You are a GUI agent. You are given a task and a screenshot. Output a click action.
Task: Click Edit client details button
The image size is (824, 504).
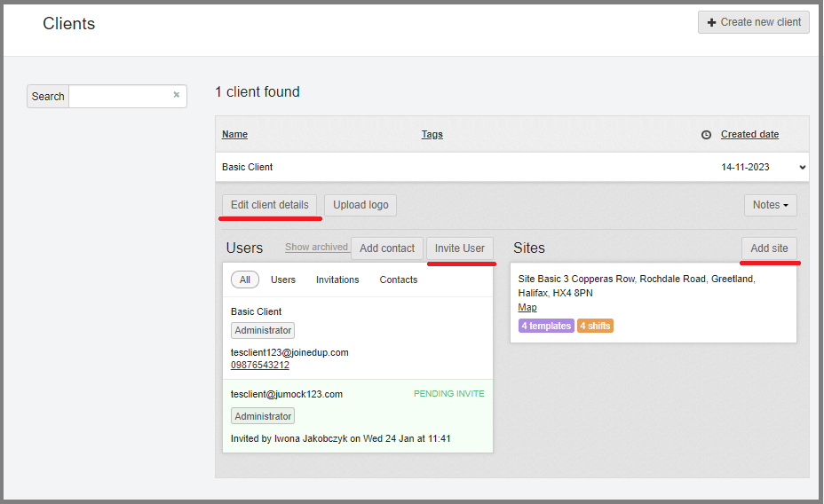[x=269, y=205]
